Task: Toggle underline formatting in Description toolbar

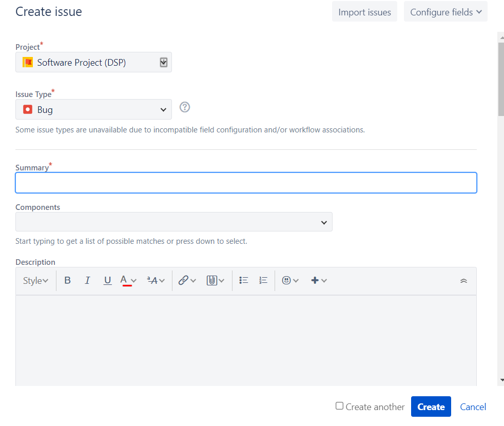Action: (107, 280)
